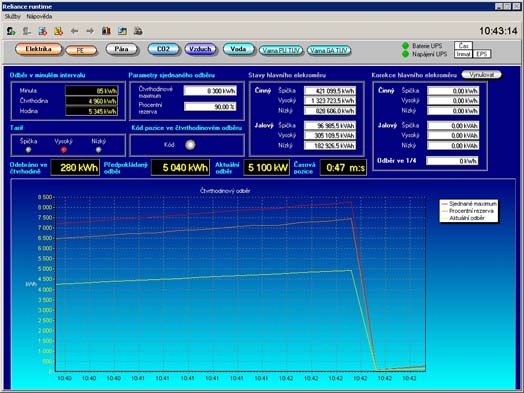Click the printer icon in the toolbar

click(x=138, y=31)
